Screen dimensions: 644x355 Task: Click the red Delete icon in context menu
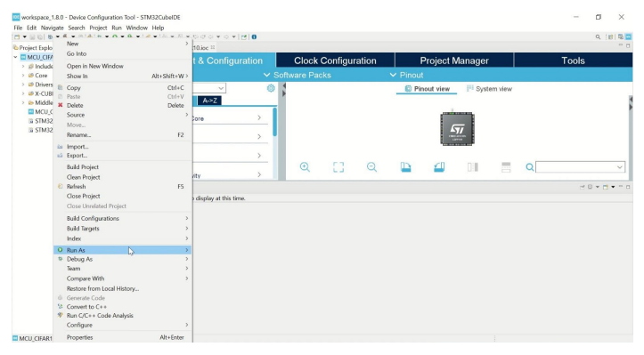61,105
